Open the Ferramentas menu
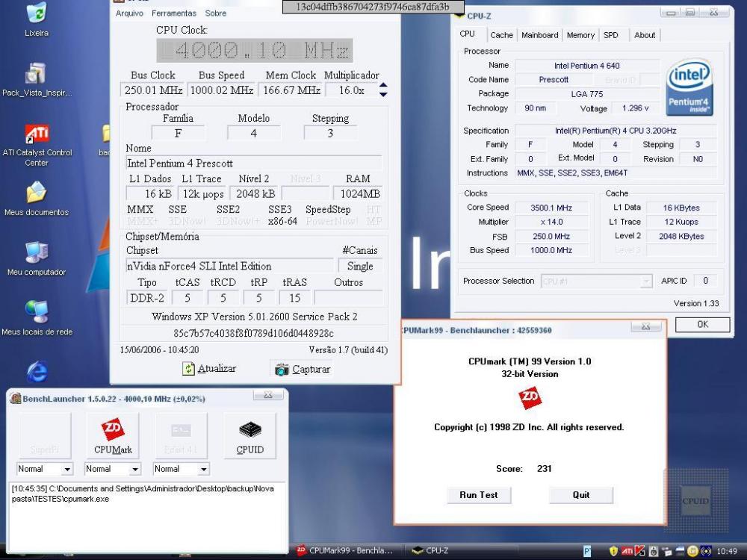The image size is (747, 560). pyautogui.click(x=173, y=13)
